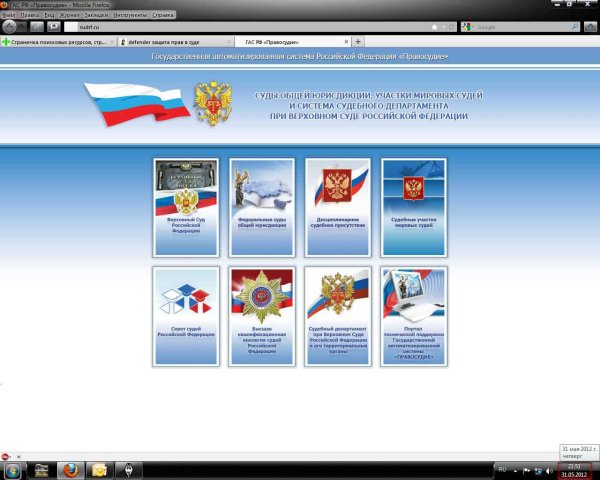Open the Skyrim dragon logo taskbar icon
Viewport: 600px width, 480px height.
pos(129,470)
